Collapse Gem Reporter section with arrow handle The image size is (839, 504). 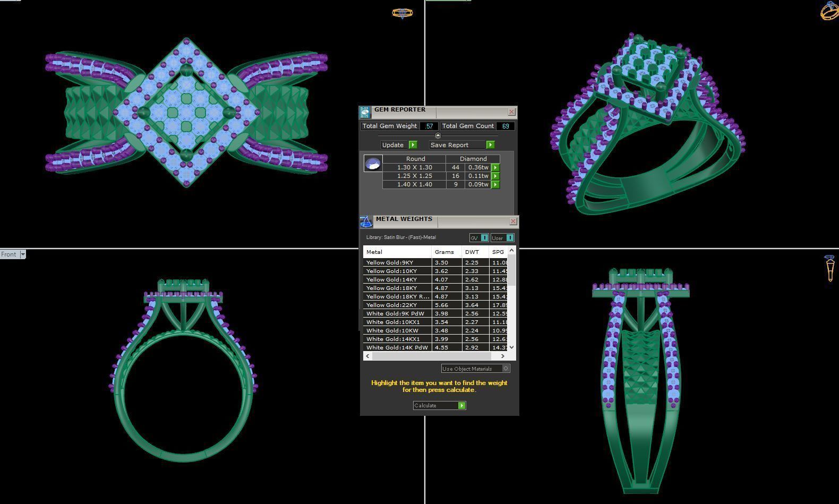[x=438, y=136]
